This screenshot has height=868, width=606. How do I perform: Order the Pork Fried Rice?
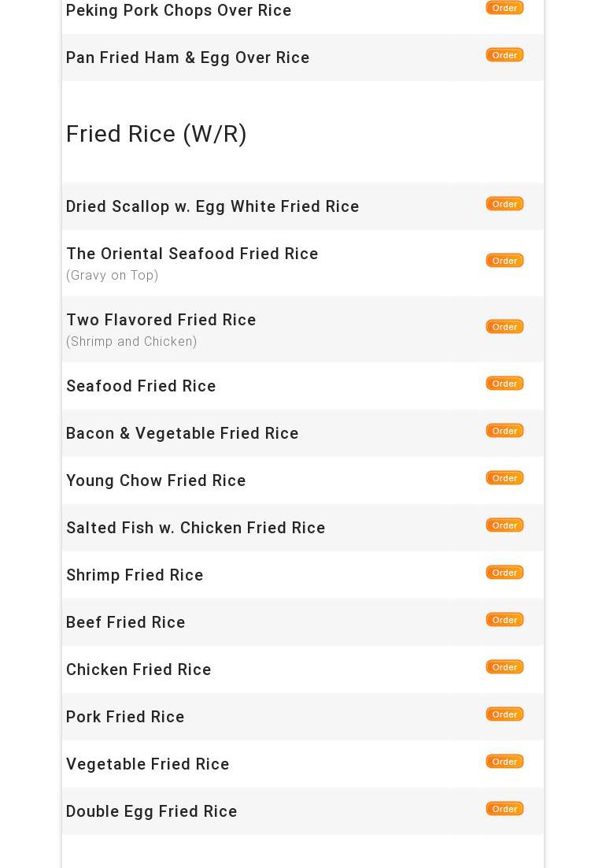coord(504,714)
